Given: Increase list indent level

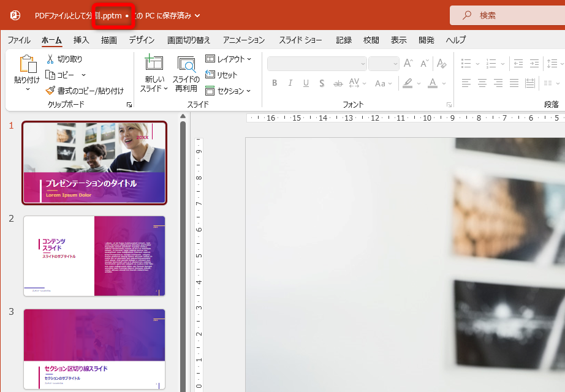Looking at the screenshot, I should pos(534,64).
